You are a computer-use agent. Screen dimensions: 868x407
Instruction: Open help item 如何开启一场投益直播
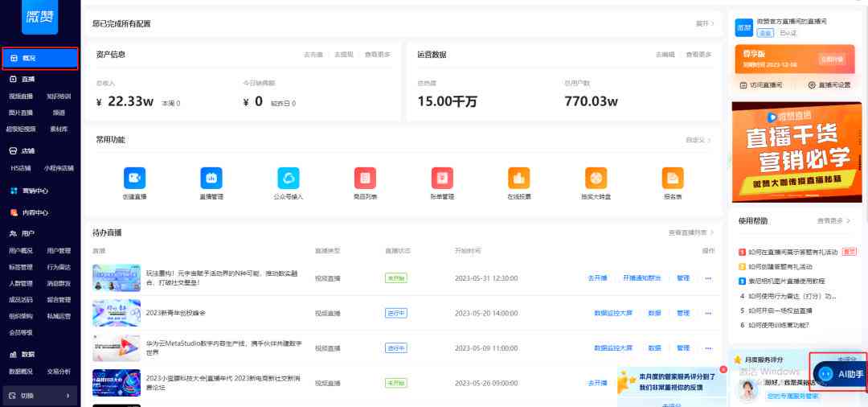(780, 310)
